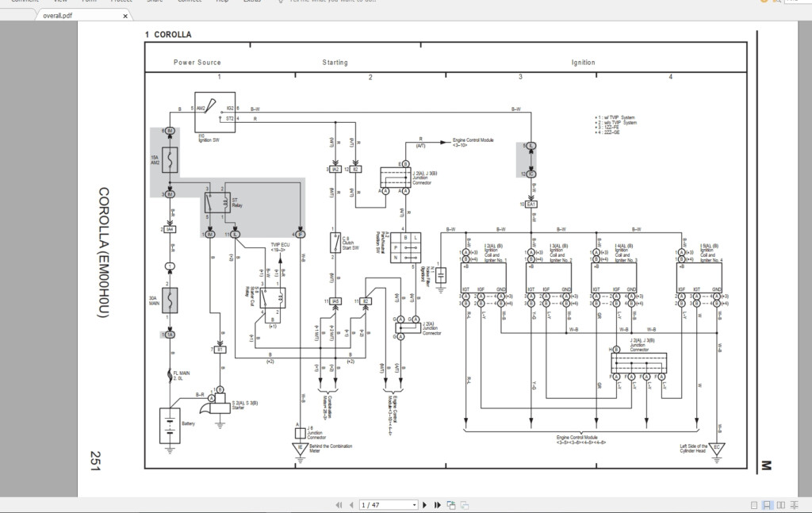Click the 'Battery' label
Viewport: 812px width, 513px height.
[189, 423]
